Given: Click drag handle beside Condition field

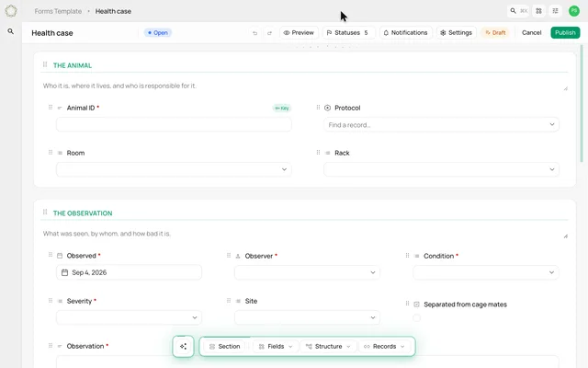Looking at the screenshot, I should (x=407, y=256).
